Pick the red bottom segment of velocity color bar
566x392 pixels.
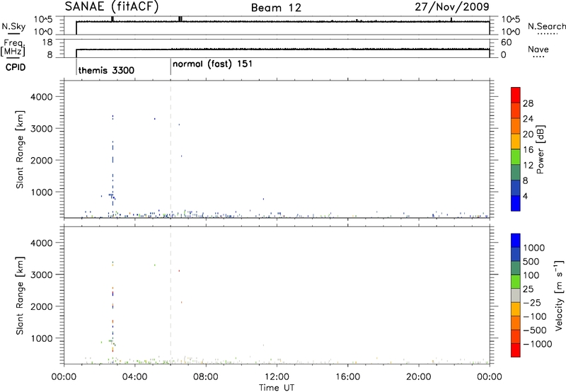516,350
